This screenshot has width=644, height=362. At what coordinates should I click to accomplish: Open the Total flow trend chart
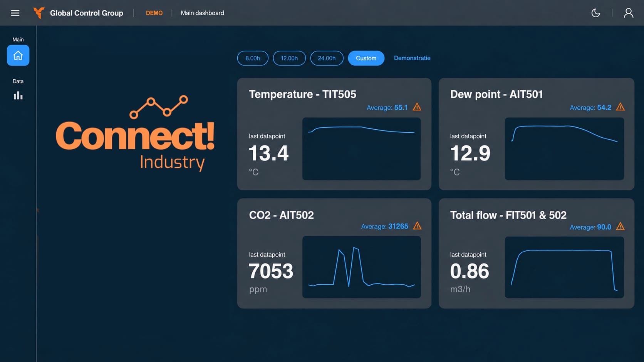click(x=564, y=267)
